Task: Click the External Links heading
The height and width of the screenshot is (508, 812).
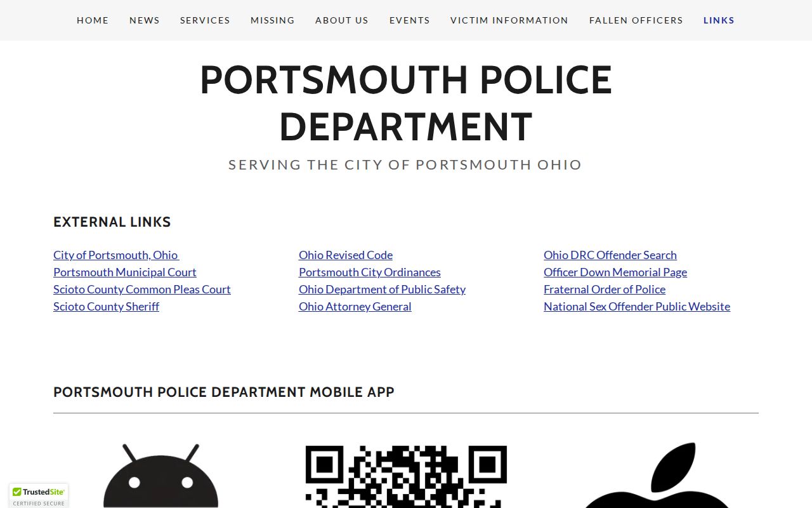Action: coord(112,222)
